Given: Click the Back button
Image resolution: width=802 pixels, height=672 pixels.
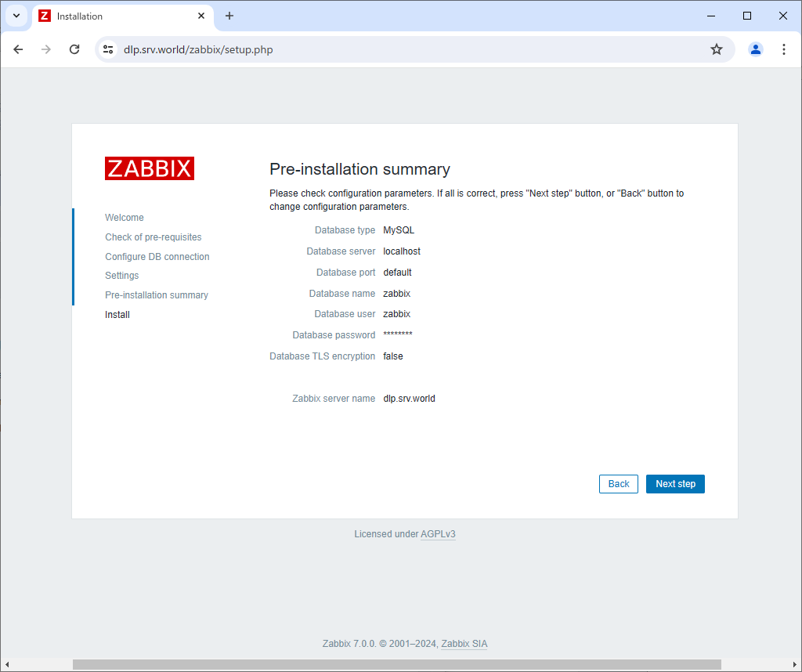Looking at the screenshot, I should (x=619, y=484).
